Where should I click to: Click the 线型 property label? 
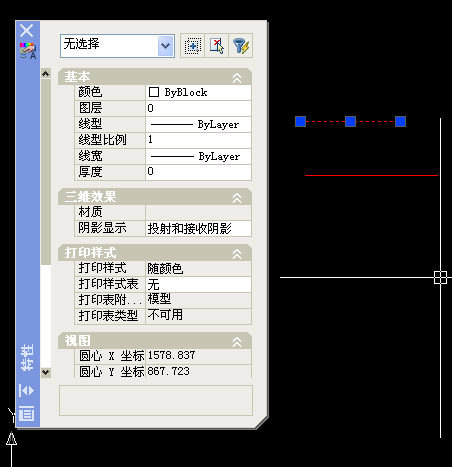[x=90, y=124]
